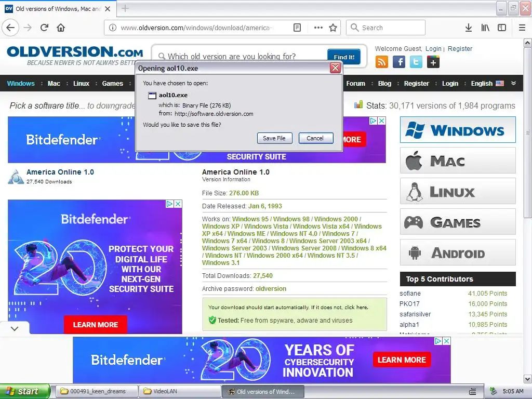Click the Save File button
The height and width of the screenshot is (399, 532).
point(274,138)
